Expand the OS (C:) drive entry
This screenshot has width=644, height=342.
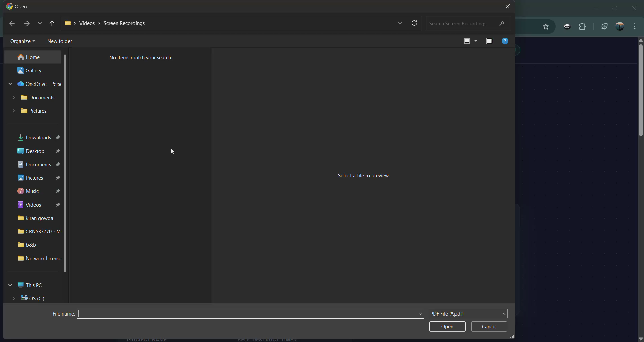[14, 298]
